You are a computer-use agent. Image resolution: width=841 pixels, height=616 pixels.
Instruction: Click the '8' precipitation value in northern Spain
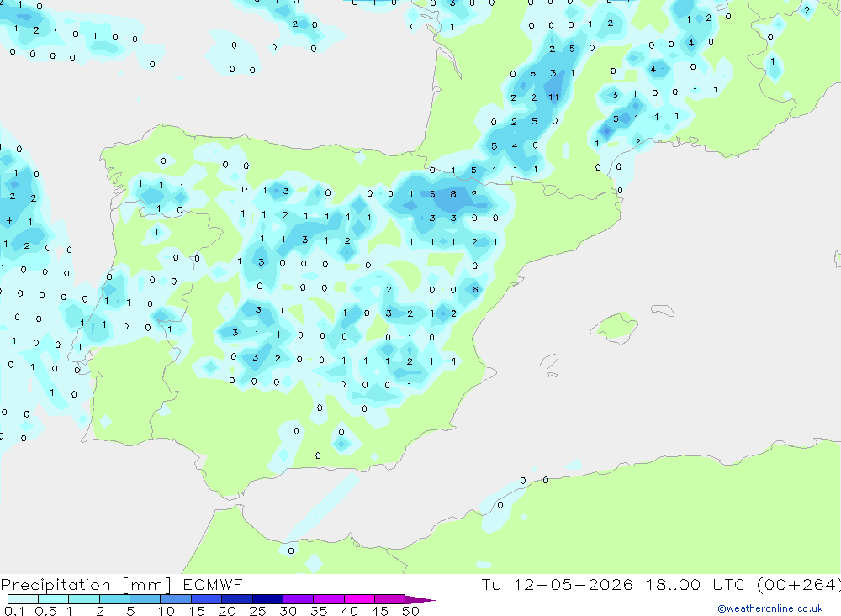pyautogui.click(x=453, y=193)
